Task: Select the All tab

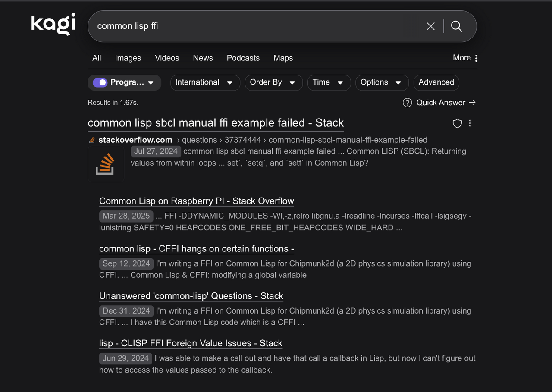Action: (x=97, y=58)
